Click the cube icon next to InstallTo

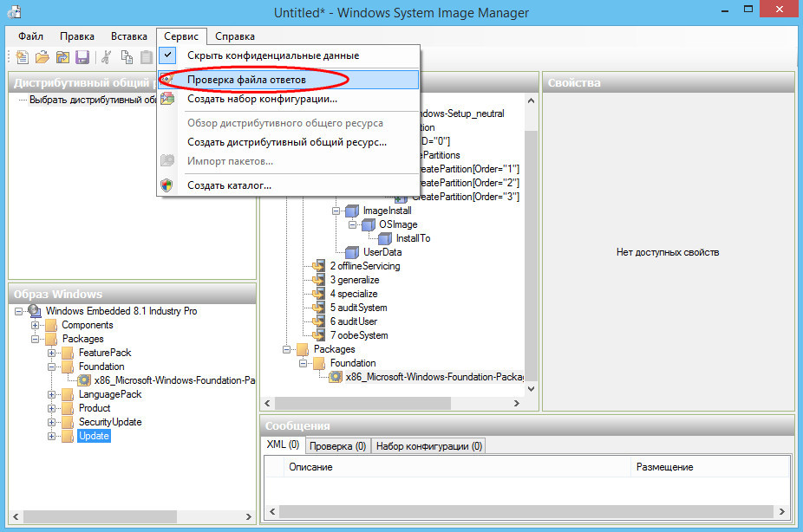385,238
